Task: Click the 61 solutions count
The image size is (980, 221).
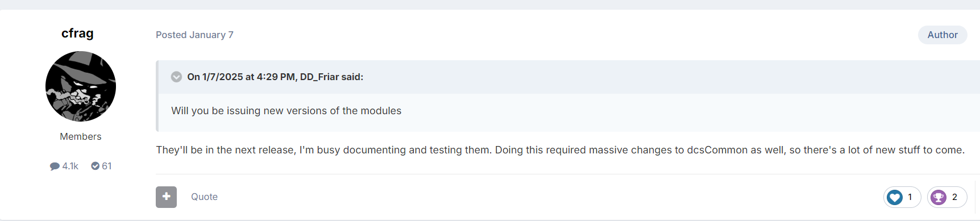Action: [107, 166]
